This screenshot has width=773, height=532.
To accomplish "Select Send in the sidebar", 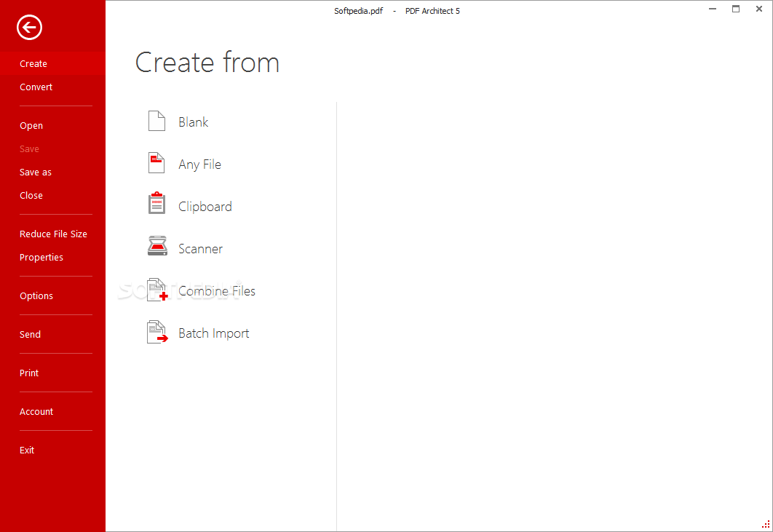I will [x=30, y=334].
